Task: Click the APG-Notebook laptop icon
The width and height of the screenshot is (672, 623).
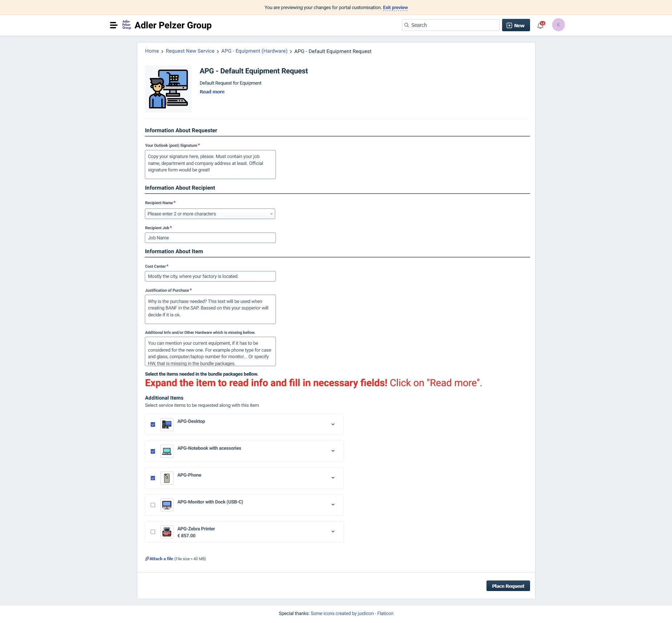Action: pyautogui.click(x=167, y=451)
